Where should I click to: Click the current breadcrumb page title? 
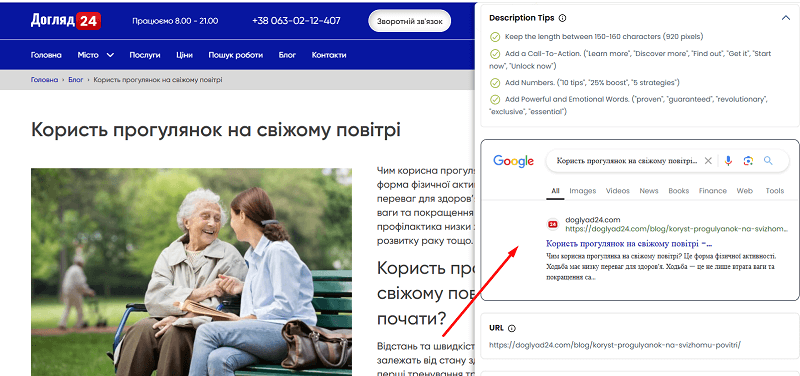pos(158,80)
